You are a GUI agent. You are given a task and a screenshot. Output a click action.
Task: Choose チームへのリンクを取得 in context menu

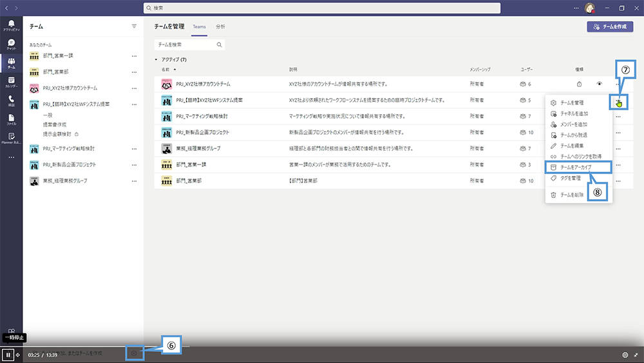click(579, 157)
